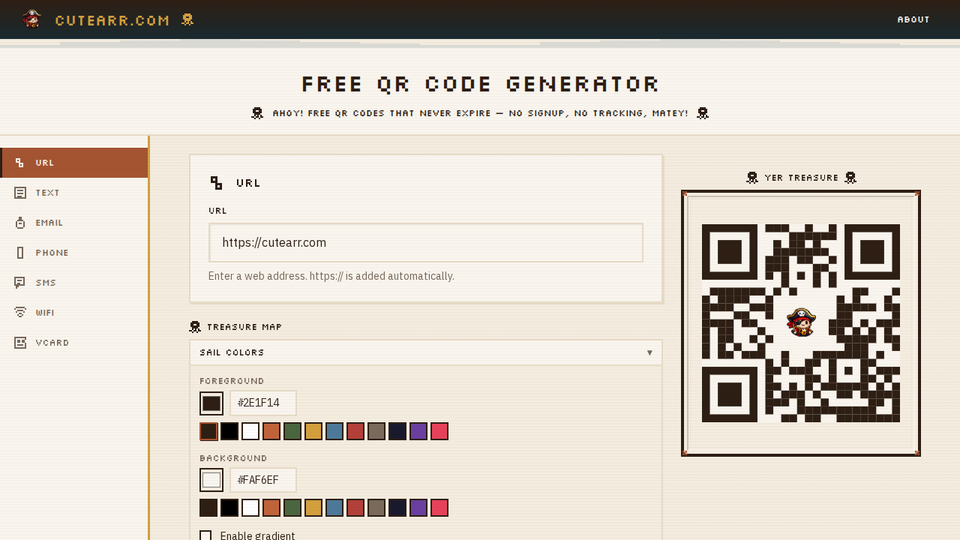Focus the URL input with https://cutearr.com
Image resolution: width=960 pixels, height=540 pixels.
[426, 242]
